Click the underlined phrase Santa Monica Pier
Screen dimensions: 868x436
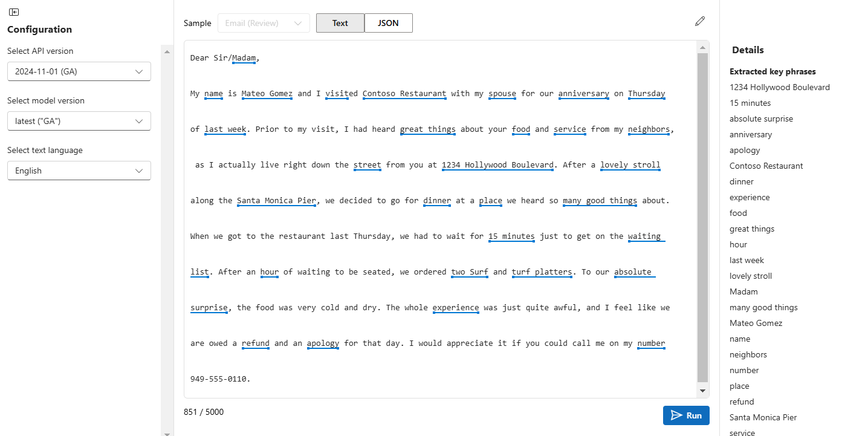(x=276, y=201)
